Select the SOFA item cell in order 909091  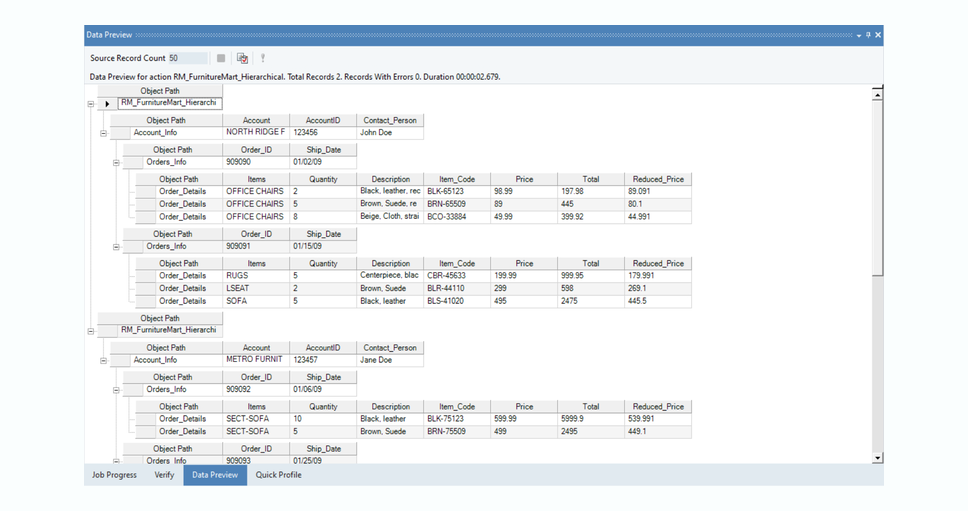point(256,301)
